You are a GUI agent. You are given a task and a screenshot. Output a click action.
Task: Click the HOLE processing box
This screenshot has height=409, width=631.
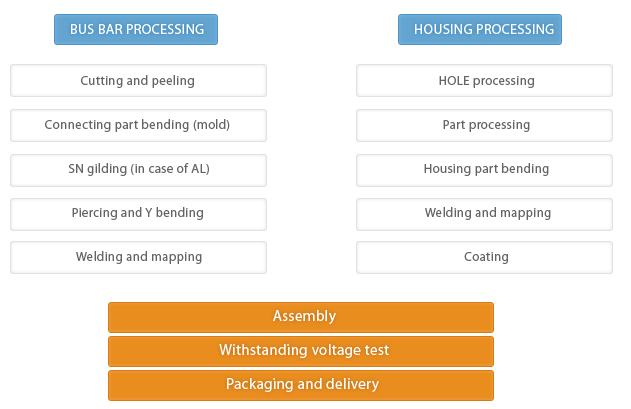point(486,80)
